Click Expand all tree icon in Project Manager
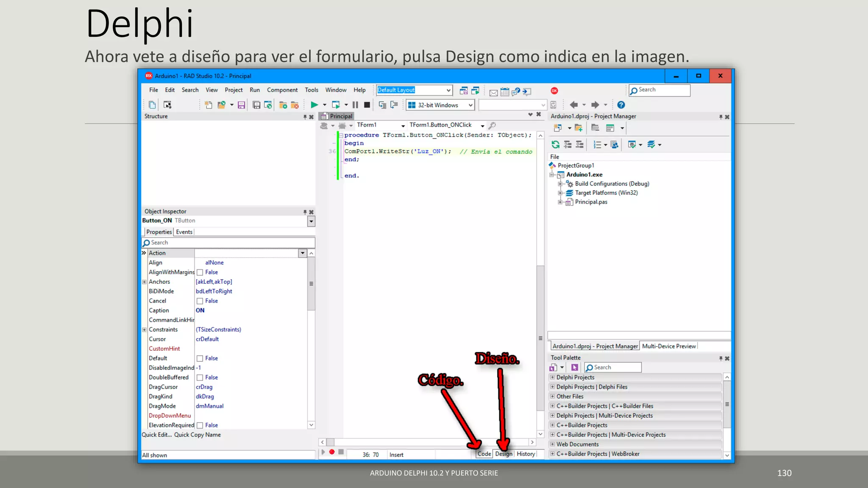 pyautogui.click(x=568, y=144)
